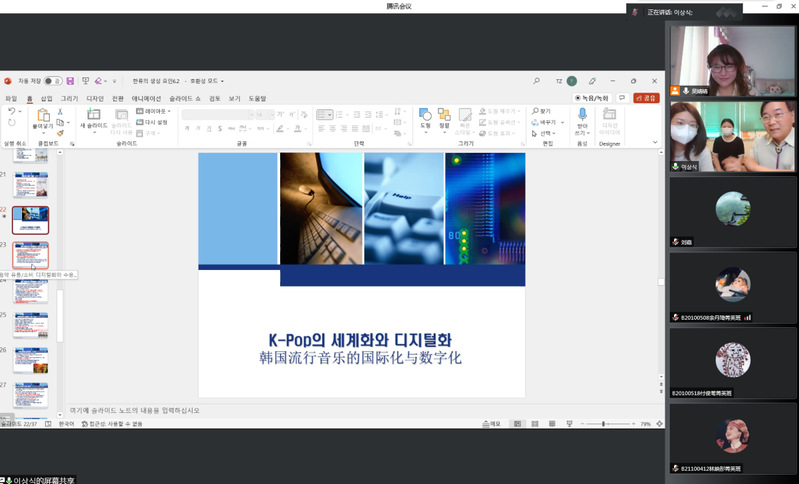Expand the Layout (레이아웃) dropdown
Viewport: 799px width, 484px height.
153,111
